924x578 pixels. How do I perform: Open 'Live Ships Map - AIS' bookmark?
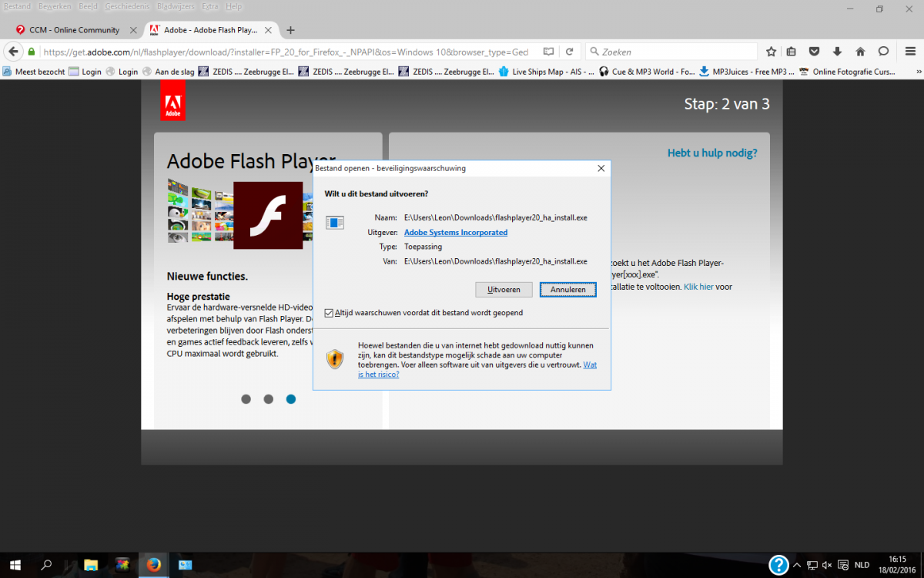pos(546,72)
